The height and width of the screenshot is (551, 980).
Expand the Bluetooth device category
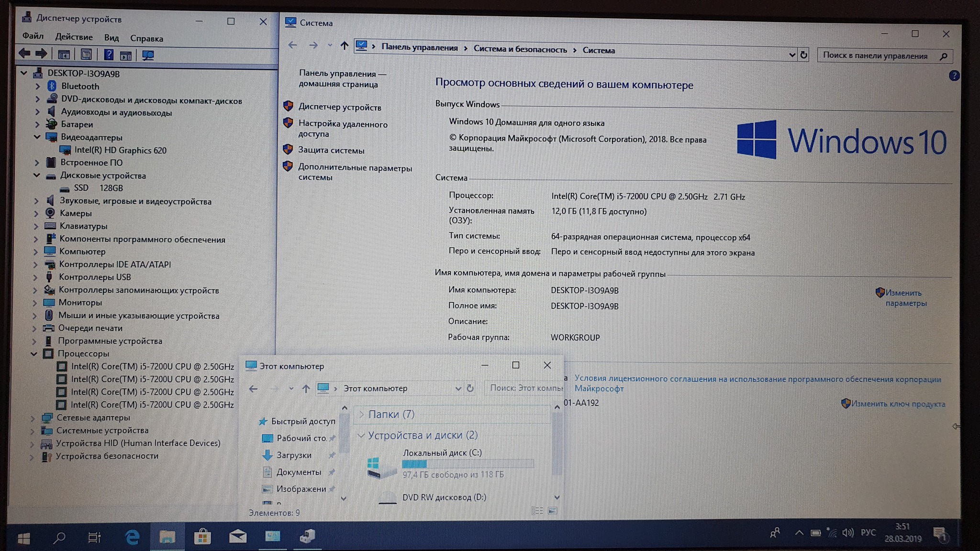click(x=38, y=87)
